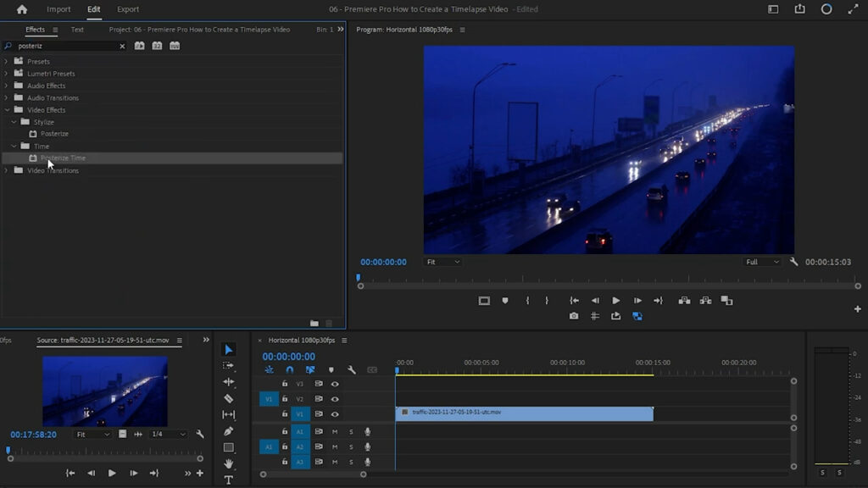Select the Posterize Time effect
Viewport: 868px width, 488px height.
[x=63, y=158]
